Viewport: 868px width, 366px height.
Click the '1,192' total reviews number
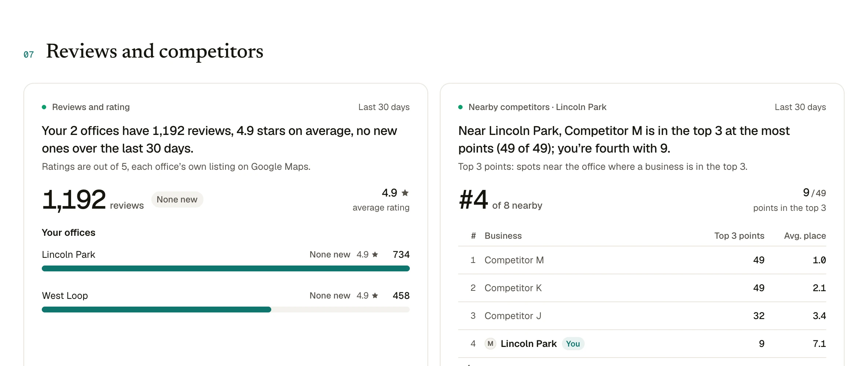click(74, 200)
